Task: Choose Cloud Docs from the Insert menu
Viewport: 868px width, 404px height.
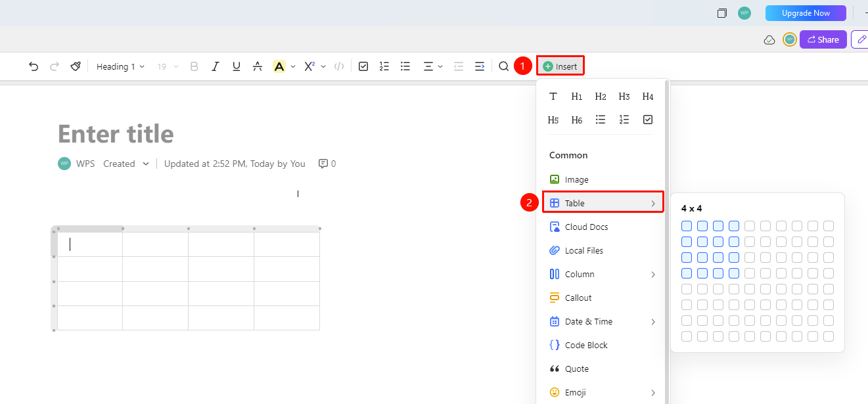Action: tap(603, 227)
